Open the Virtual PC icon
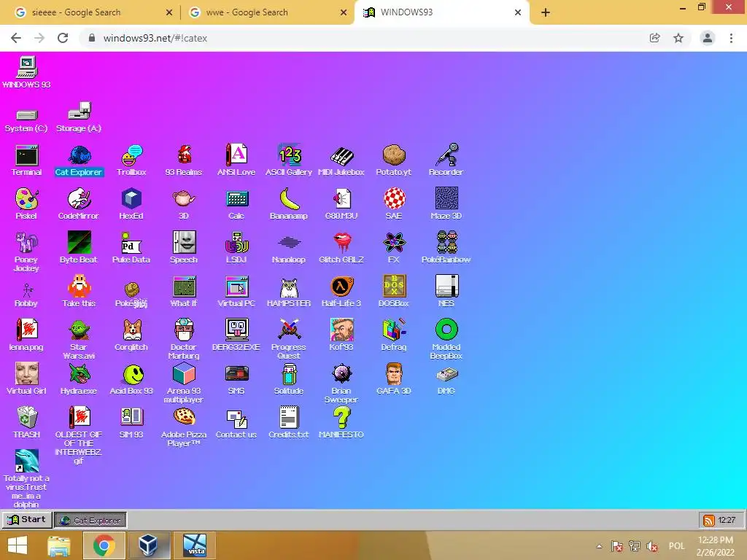 236,291
